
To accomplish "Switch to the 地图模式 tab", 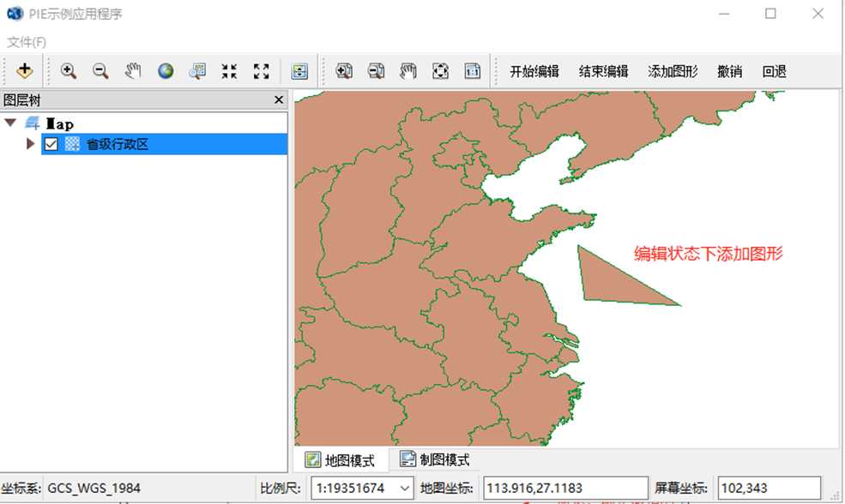I will click(340, 459).
